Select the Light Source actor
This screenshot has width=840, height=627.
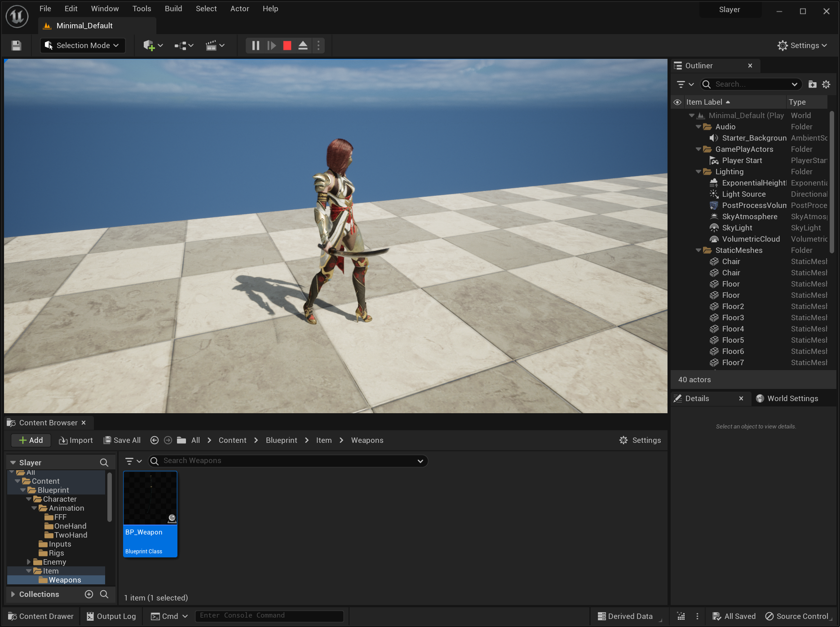743,194
